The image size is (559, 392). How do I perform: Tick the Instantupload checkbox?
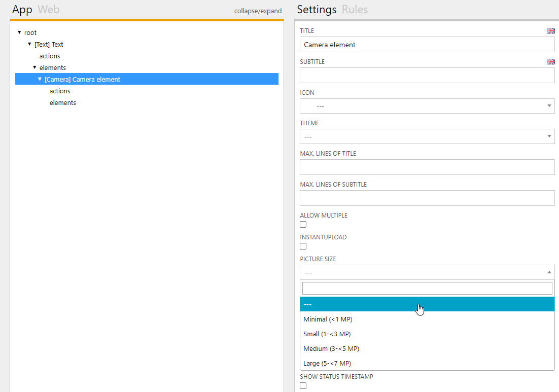point(303,246)
